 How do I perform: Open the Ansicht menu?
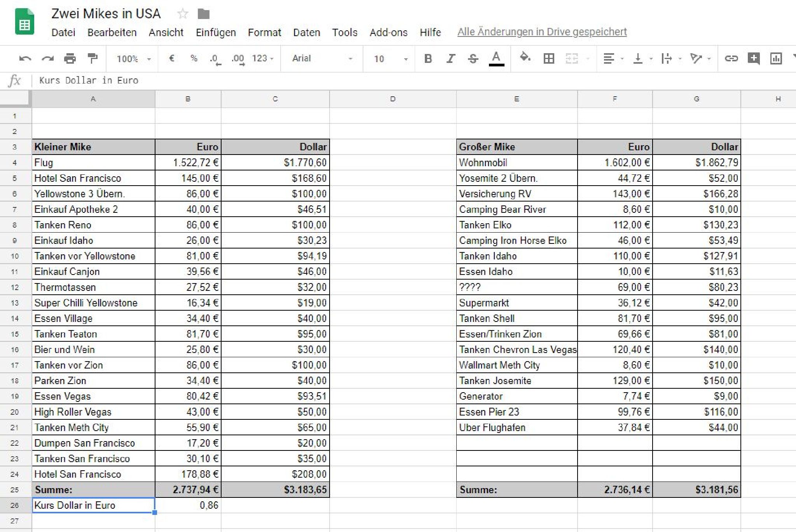coord(166,32)
